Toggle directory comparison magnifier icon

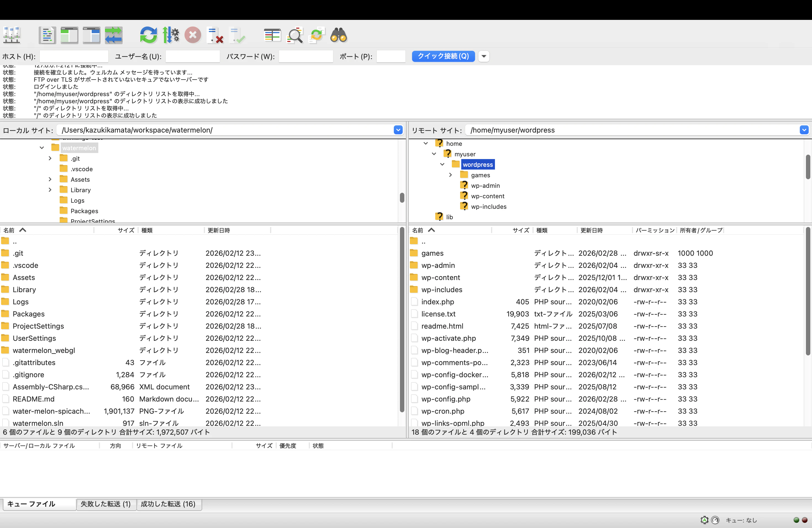pos(295,35)
